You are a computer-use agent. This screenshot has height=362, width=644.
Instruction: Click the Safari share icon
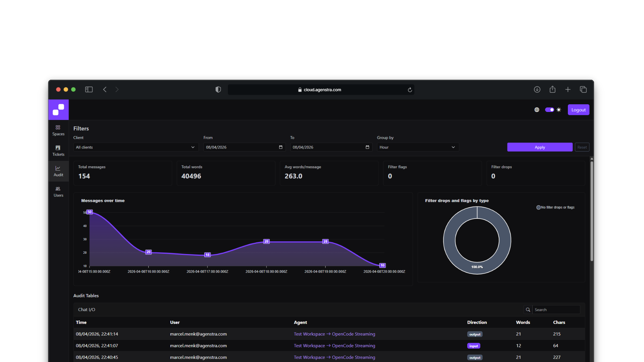552,89
